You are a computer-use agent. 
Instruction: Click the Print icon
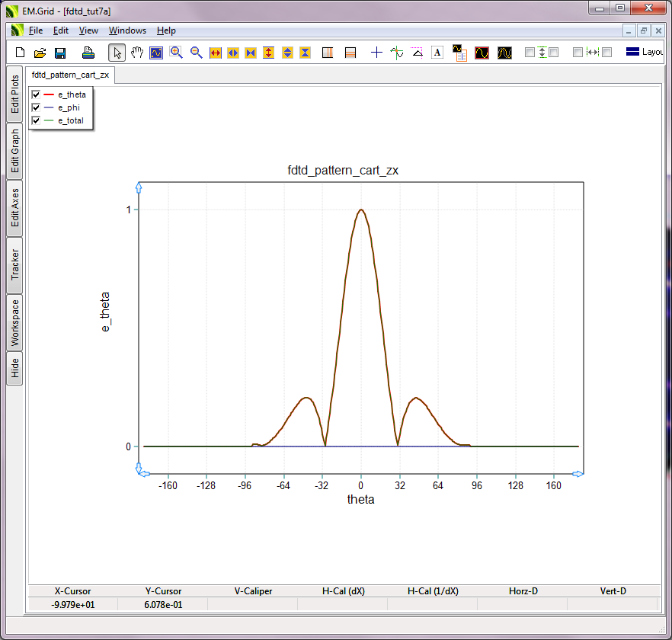click(x=88, y=53)
